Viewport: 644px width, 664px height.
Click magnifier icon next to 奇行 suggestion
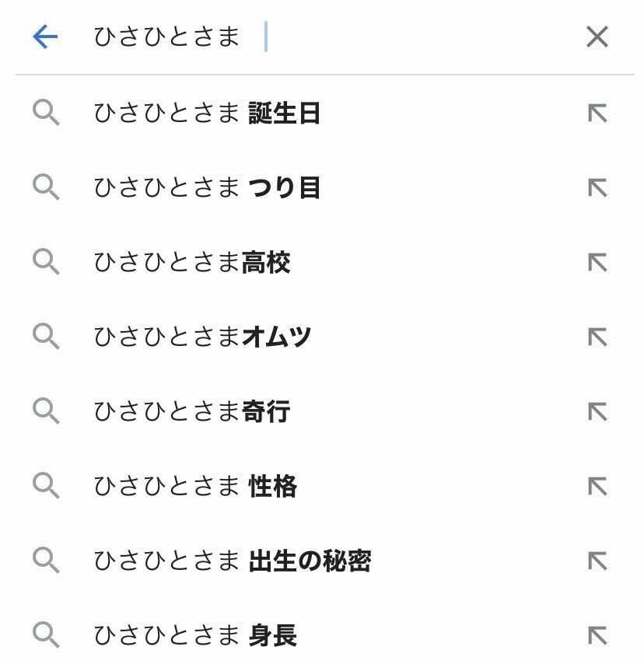coord(46,411)
